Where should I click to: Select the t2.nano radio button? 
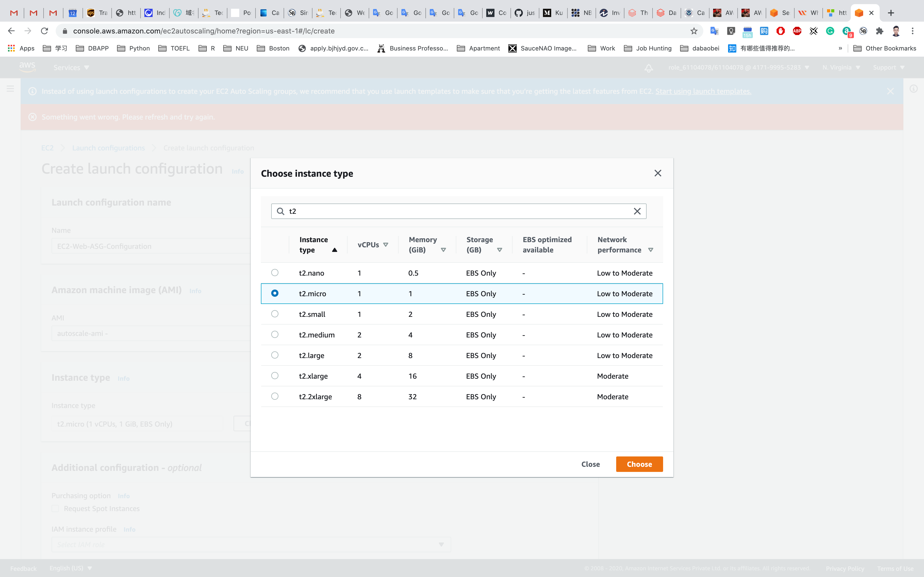click(x=275, y=273)
